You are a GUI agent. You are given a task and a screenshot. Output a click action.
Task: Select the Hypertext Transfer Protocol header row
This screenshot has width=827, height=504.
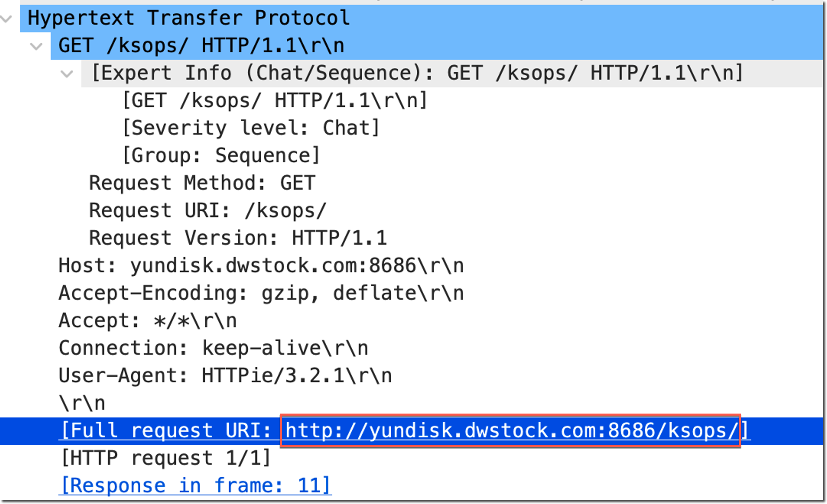pos(188,18)
